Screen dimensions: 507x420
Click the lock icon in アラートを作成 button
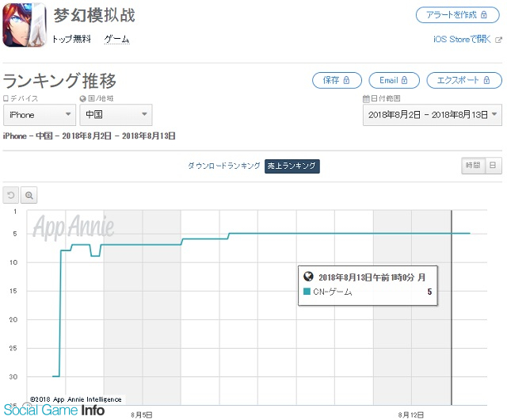coord(484,14)
